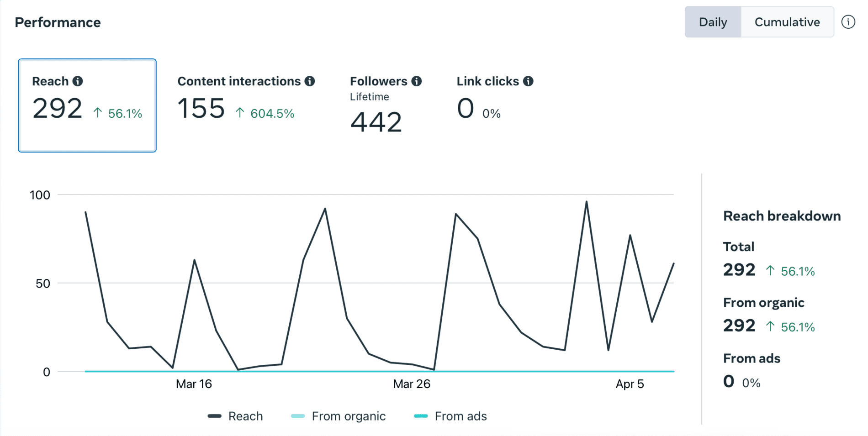
Task: Click the Link clicks info icon
Action: pos(529,81)
